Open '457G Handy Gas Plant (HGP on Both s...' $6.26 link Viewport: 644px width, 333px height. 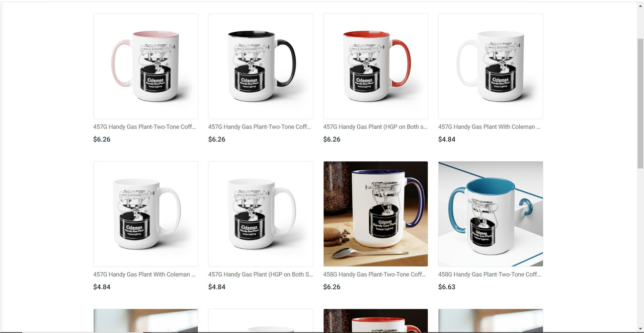tap(375, 127)
